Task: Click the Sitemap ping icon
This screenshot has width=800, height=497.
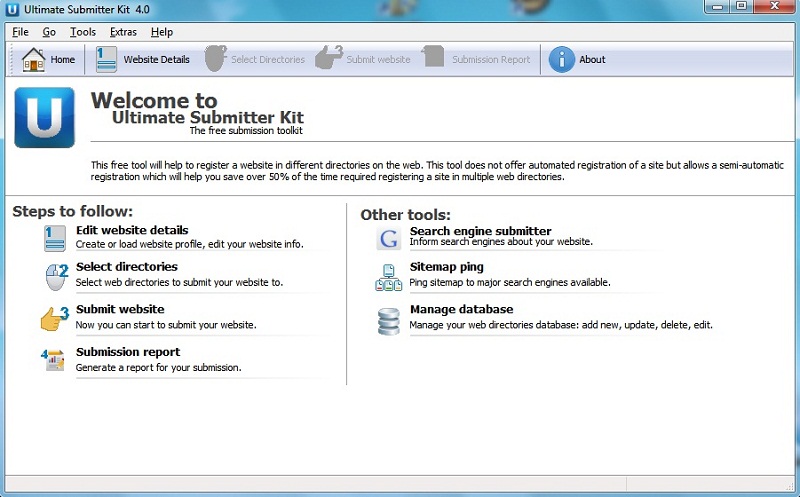Action: point(389,278)
